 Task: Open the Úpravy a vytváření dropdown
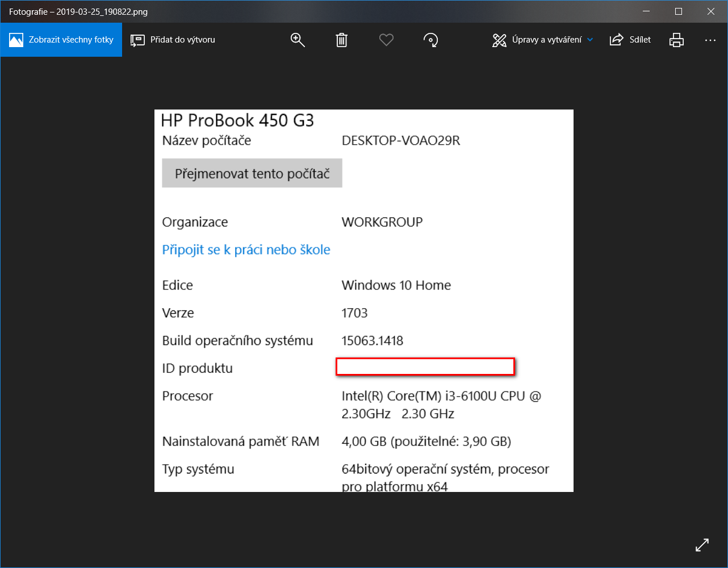click(542, 40)
